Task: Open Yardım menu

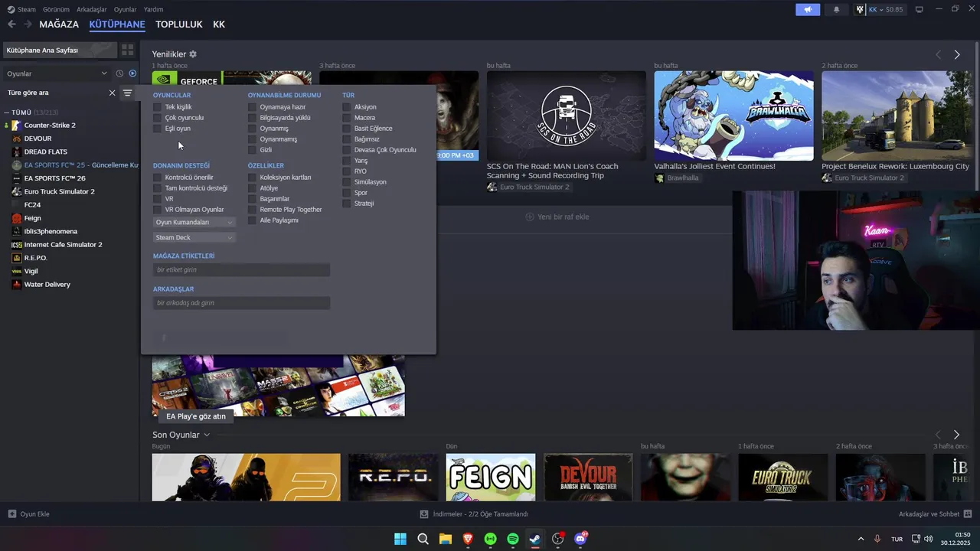Action: point(153,9)
